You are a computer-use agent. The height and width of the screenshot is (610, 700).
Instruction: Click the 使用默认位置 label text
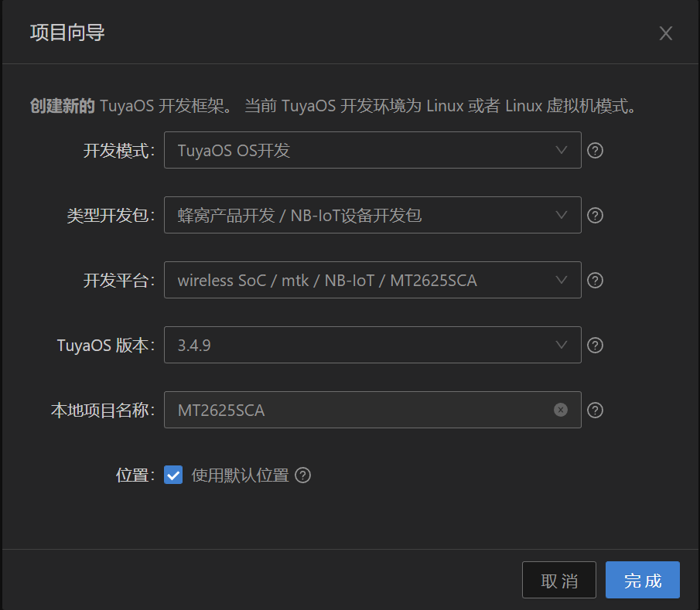(241, 475)
